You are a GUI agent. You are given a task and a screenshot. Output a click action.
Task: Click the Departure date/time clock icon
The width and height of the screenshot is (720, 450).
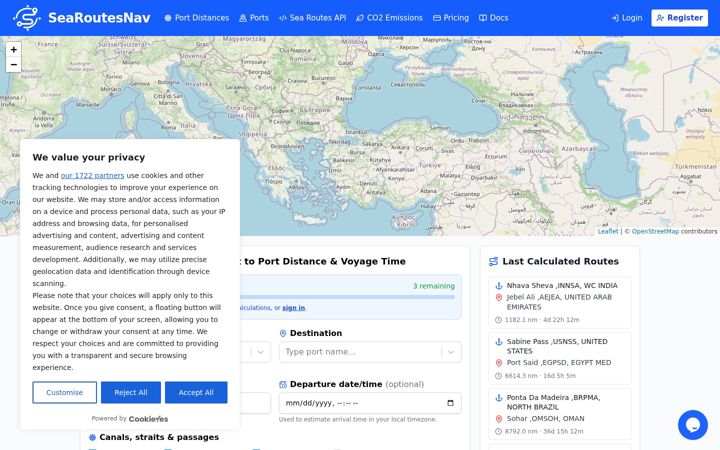pyautogui.click(x=283, y=384)
